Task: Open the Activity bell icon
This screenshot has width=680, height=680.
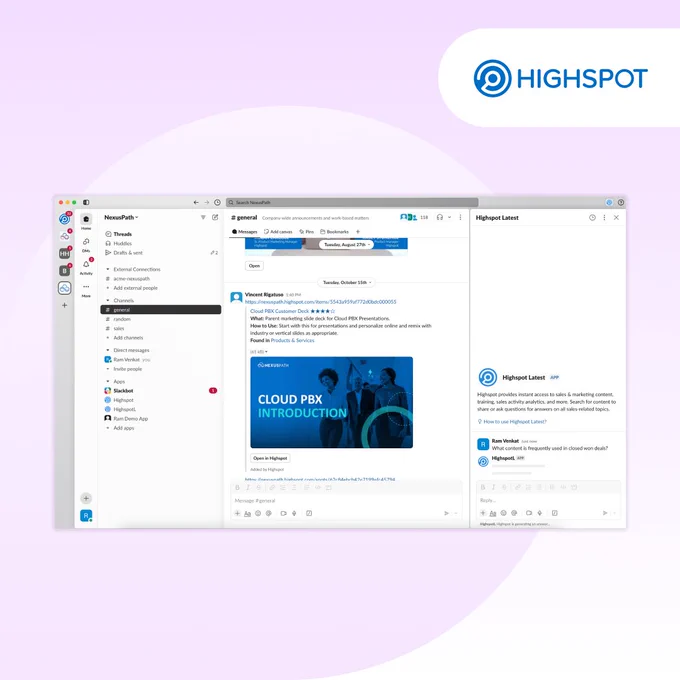Action: [x=86, y=264]
